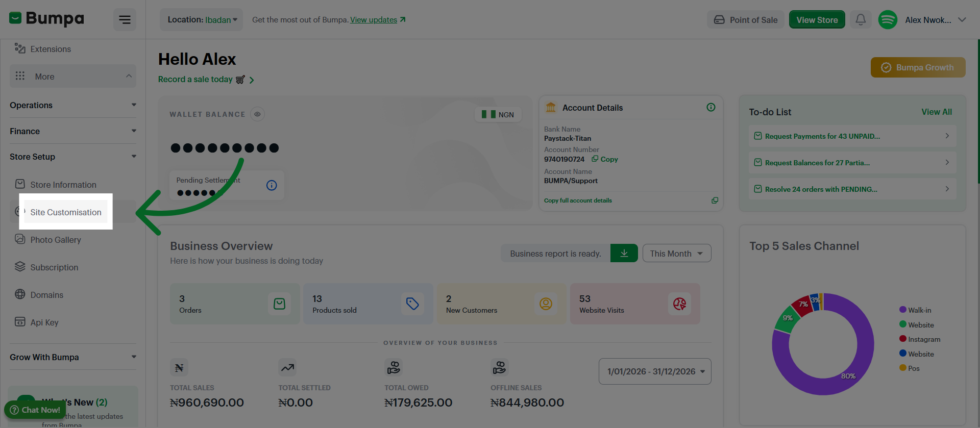Click the Products sold tag icon
Screen dimensions: 980x428
412,304
